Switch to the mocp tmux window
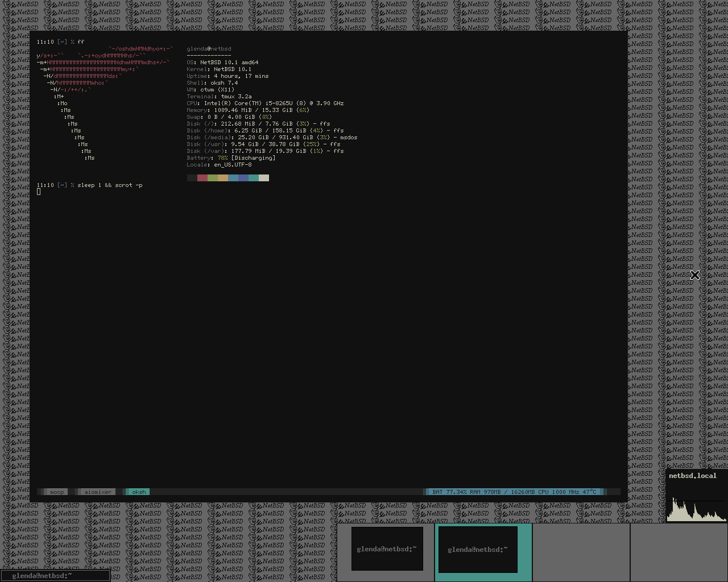Viewport: 728px width, 582px height. (54, 492)
